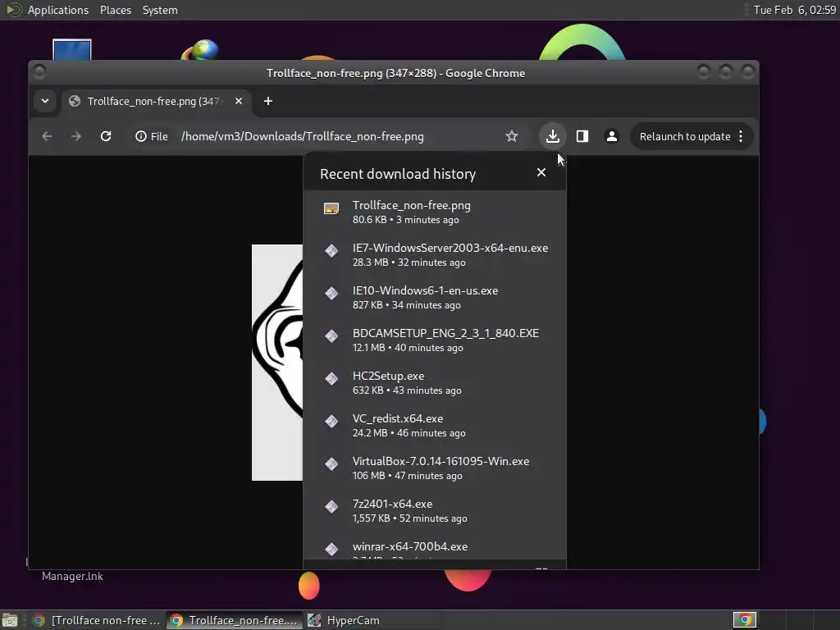
Task: Open the monitor desktop icon
Action: (72, 49)
